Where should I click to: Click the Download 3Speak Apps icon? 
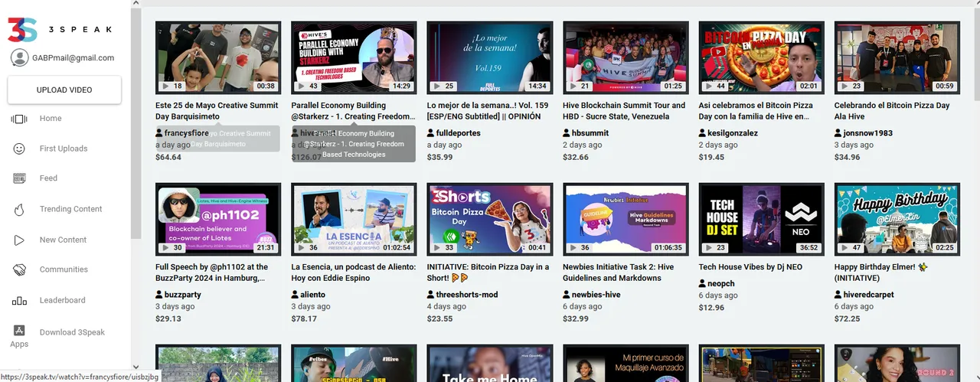pos(19,330)
